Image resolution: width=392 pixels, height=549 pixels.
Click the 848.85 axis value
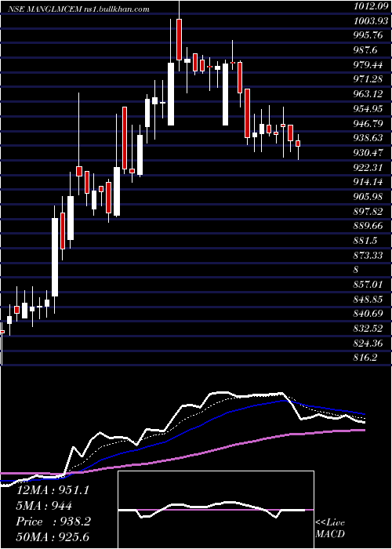tap(369, 300)
